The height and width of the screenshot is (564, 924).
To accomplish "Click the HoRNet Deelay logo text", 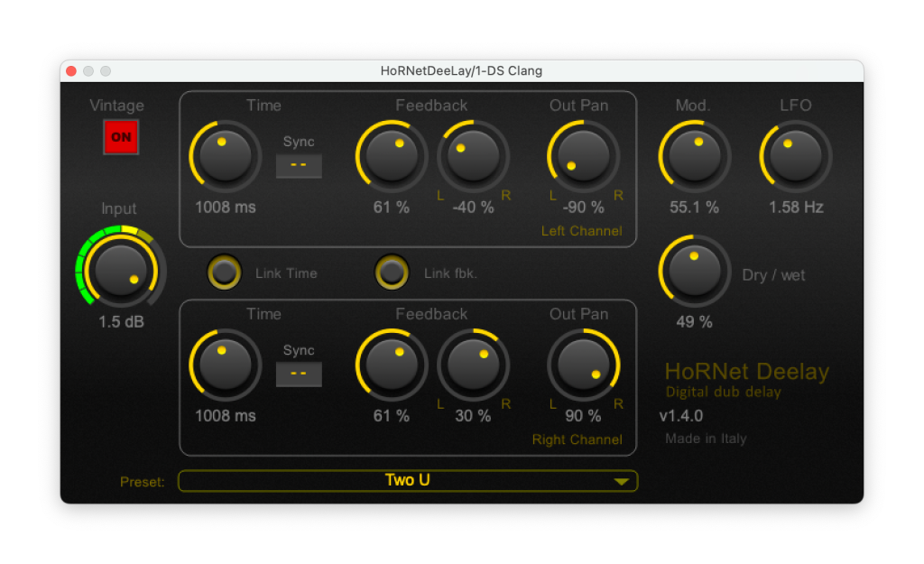I will 746,372.
